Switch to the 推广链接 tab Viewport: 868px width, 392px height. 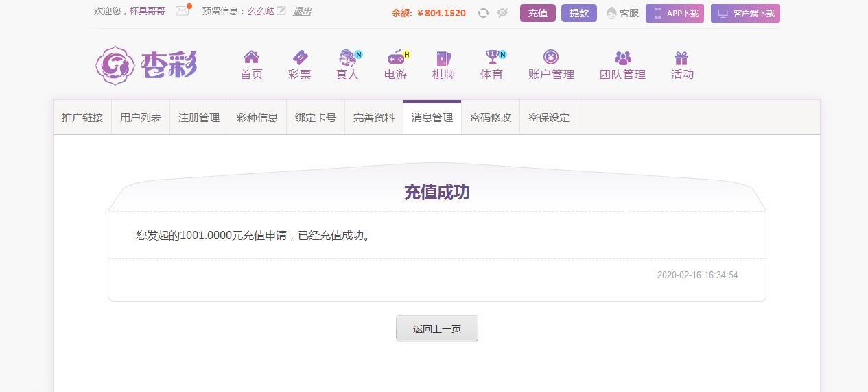point(82,117)
